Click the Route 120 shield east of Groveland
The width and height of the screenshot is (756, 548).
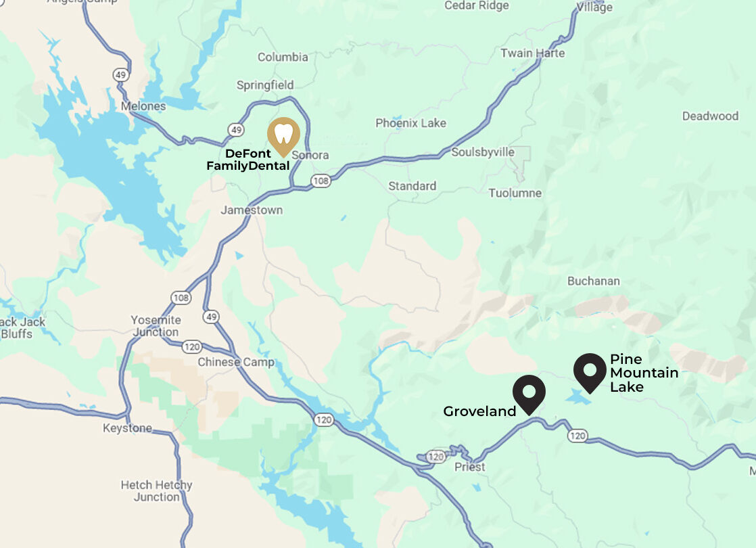coord(577,436)
